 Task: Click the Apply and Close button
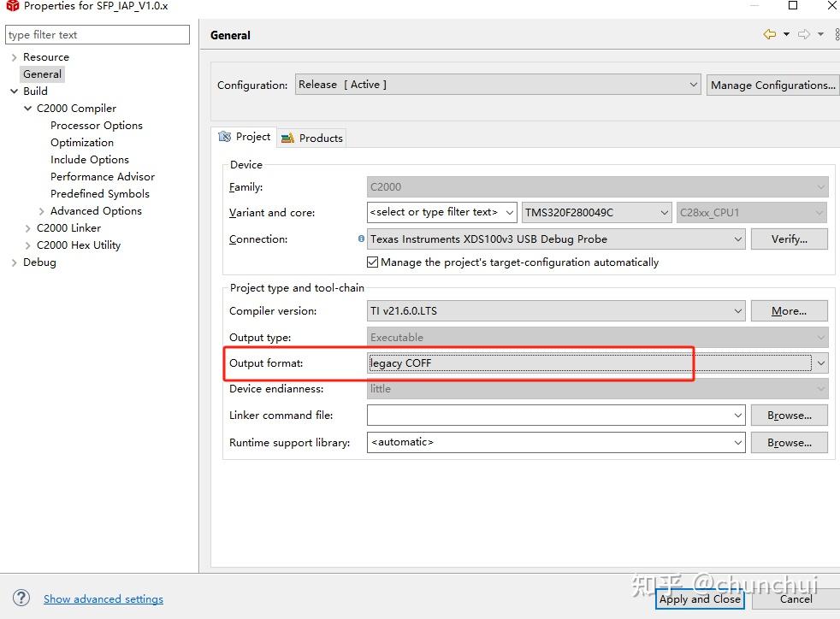[x=700, y=599]
